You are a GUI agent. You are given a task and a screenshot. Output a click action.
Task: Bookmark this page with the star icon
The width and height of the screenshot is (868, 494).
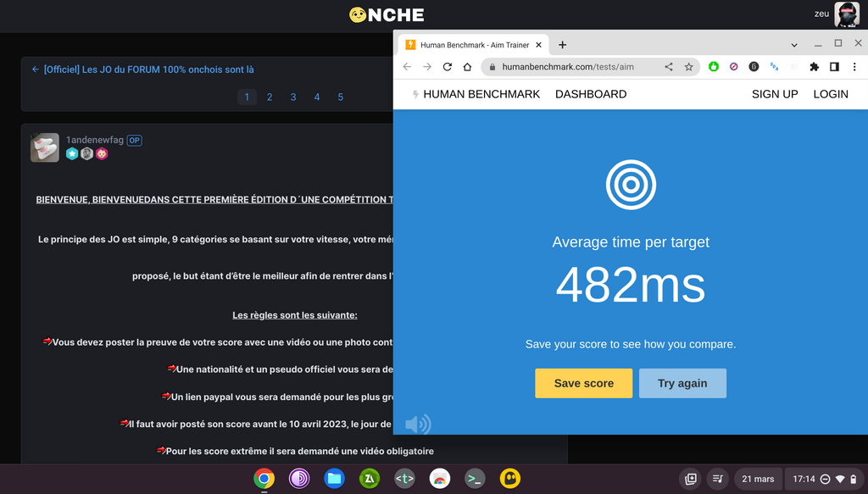click(x=688, y=67)
